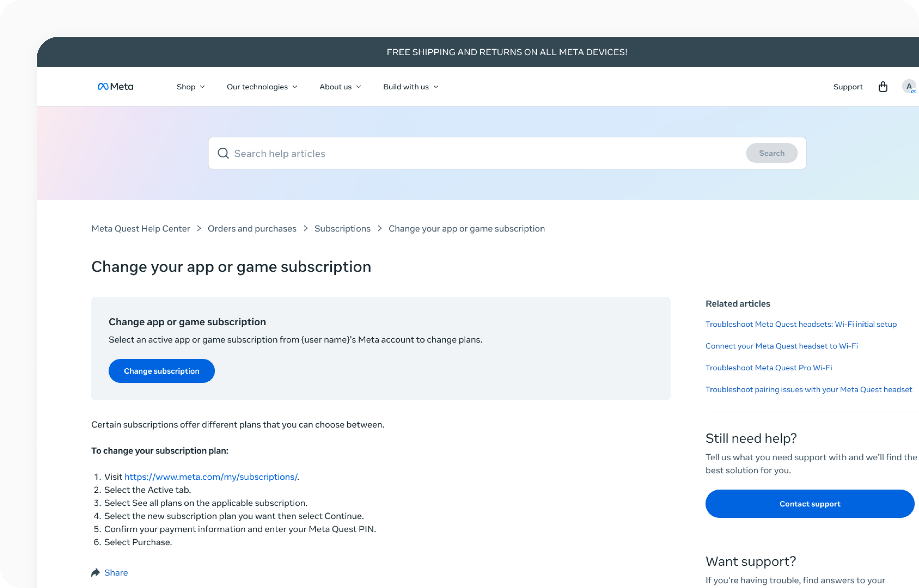Viewport: 919px width, 588px height.
Task: Open the Build with us dropdown
Action: point(410,87)
